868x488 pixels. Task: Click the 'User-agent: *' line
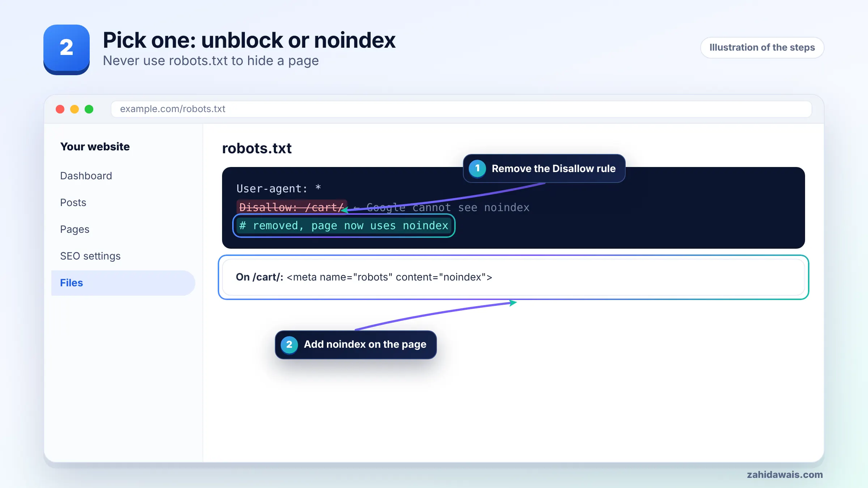click(279, 188)
